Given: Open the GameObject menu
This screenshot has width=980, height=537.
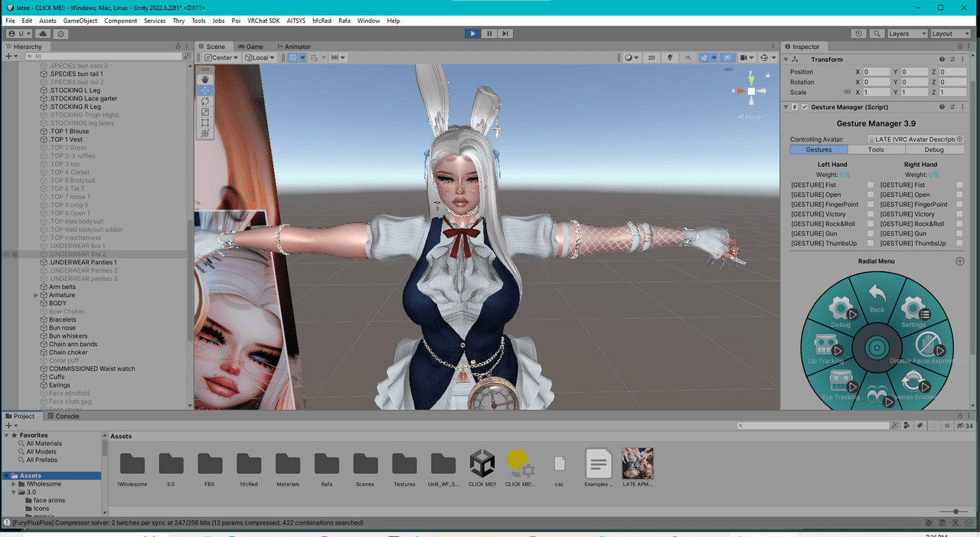Looking at the screenshot, I should 80,21.
